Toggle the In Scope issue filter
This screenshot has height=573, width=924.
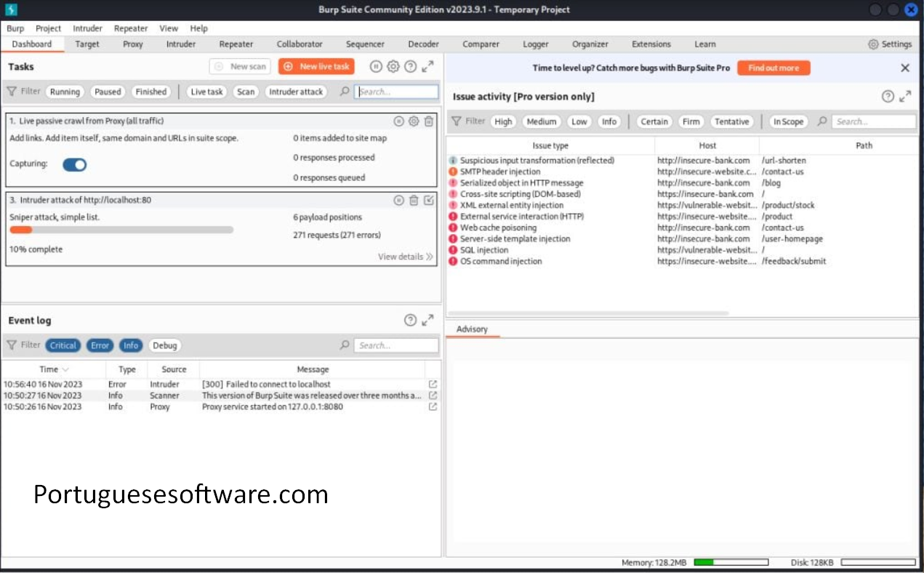click(x=788, y=121)
